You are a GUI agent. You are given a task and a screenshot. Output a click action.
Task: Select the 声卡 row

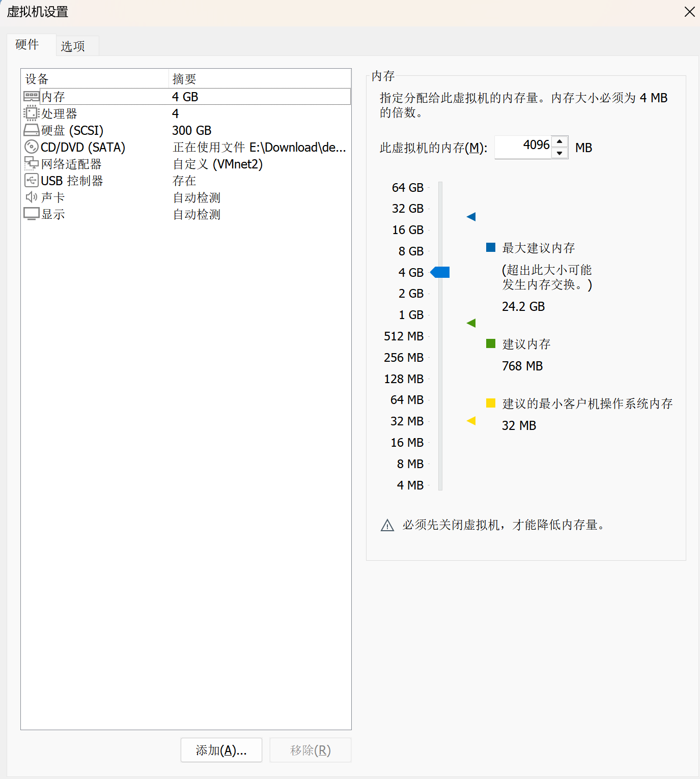(186, 197)
